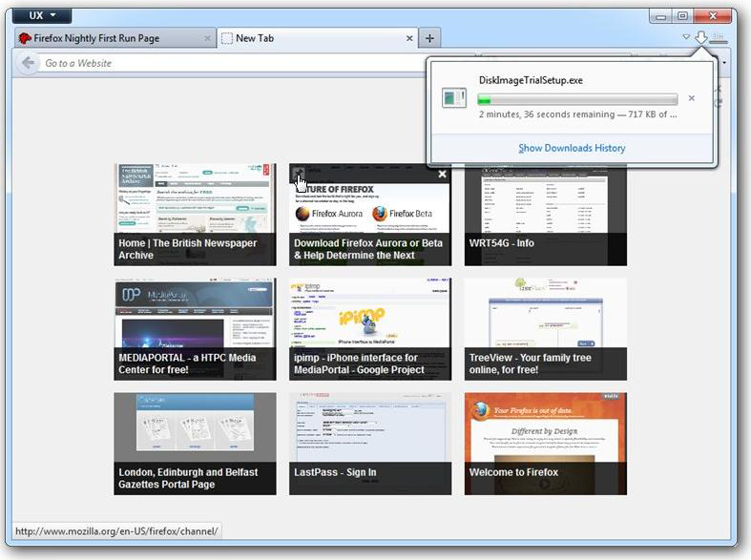Open TreeView family tree thumbnail

point(546,329)
